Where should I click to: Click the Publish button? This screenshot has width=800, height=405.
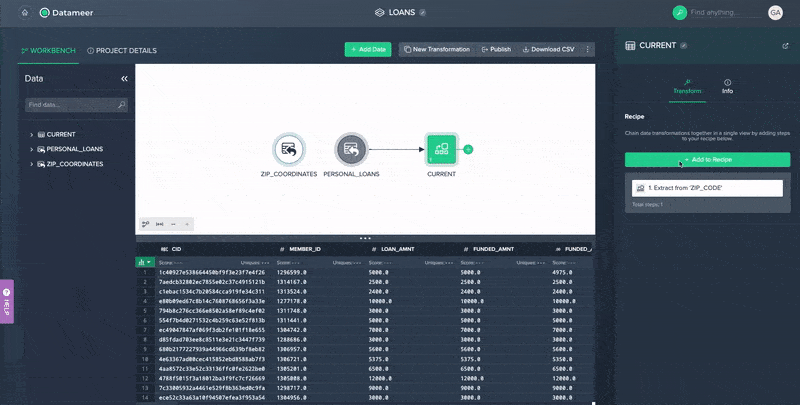tap(496, 49)
